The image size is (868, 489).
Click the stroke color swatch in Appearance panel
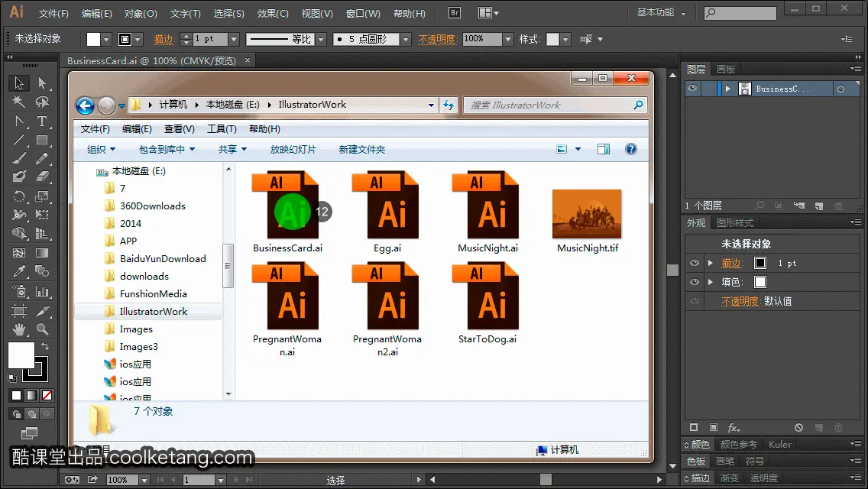click(x=760, y=263)
